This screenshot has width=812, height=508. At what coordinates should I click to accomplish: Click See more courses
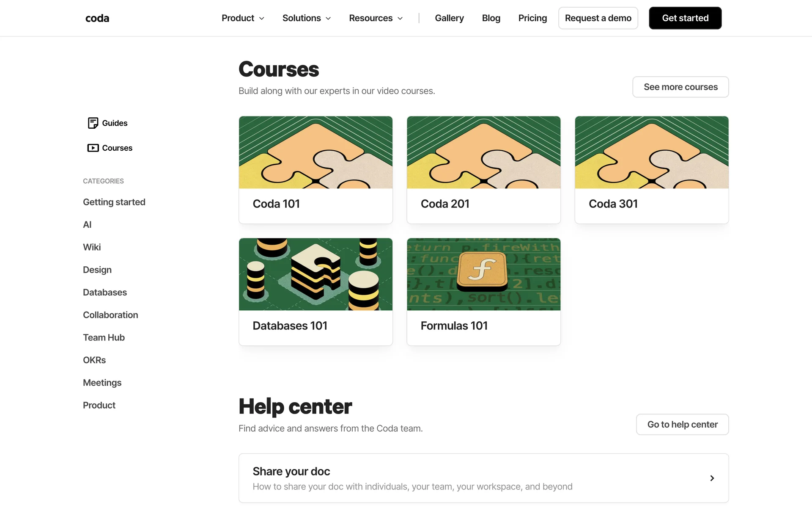coord(680,87)
